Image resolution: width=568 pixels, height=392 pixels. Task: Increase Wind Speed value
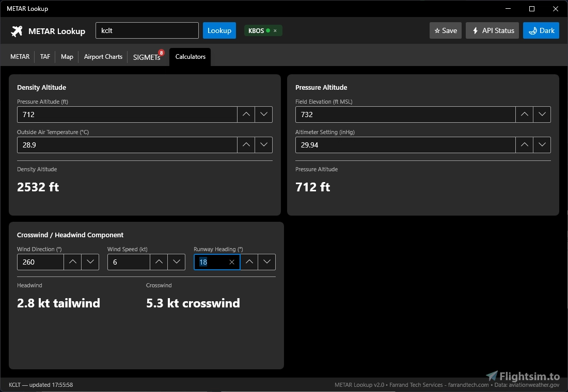(159, 262)
